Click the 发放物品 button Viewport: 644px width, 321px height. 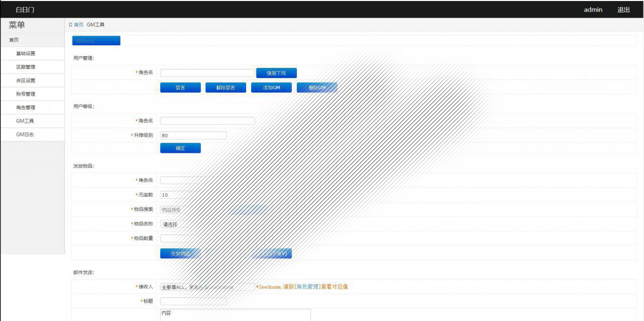pyautogui.click(x=180, y=254)
